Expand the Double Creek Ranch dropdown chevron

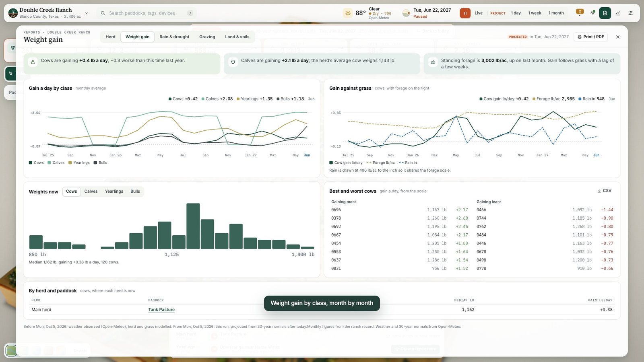click(x=87, y=13)
